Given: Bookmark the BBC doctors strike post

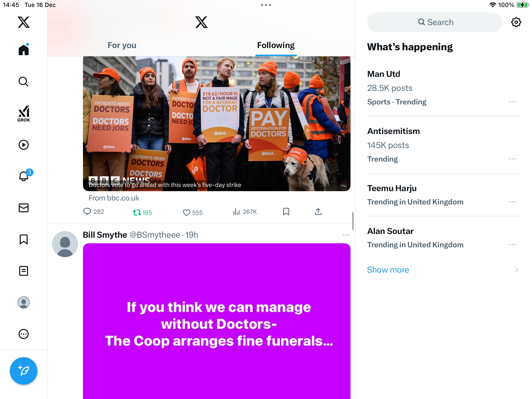Looking at the screenshot, I should point(286,212).
